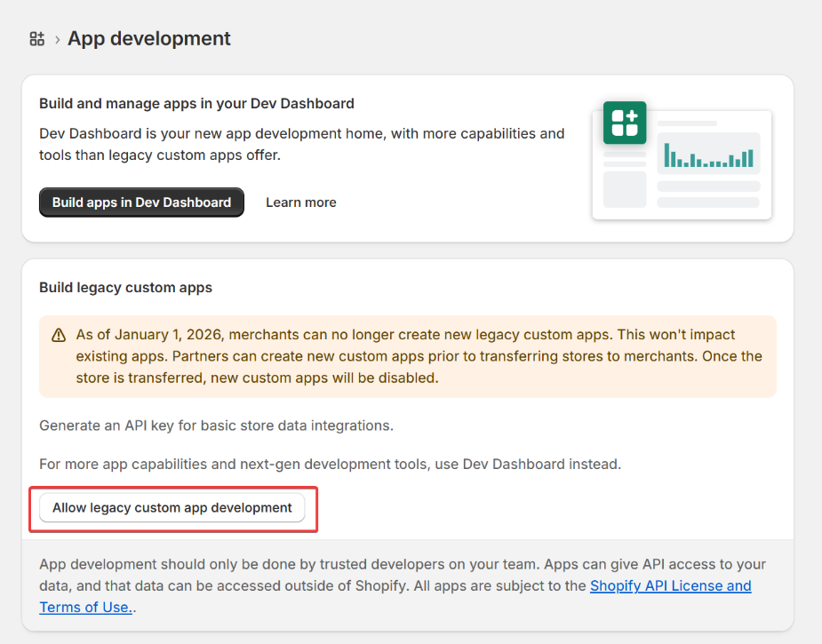Click the Build legacy custom apps heading

point(125,288)
